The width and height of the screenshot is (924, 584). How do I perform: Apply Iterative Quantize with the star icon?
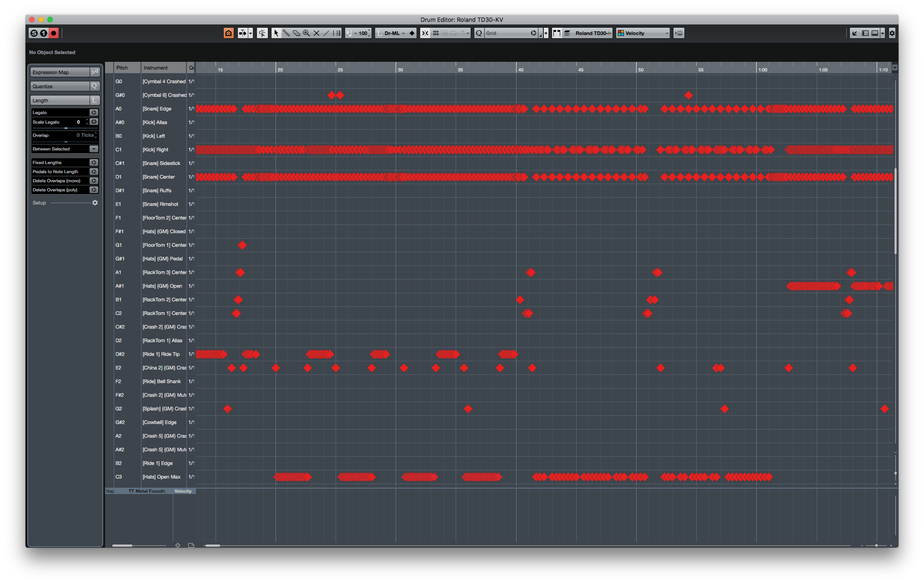(546, 33)
